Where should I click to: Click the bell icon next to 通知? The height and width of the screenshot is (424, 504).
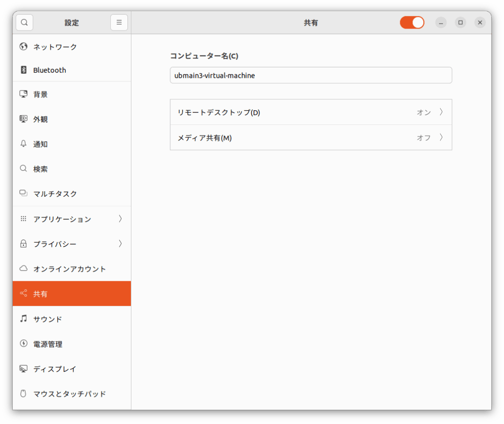tap(24, 144)
